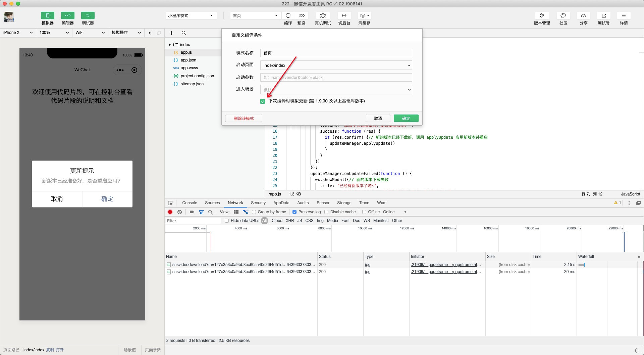Viewport: 644px width, 355px height.
Task: Open the details (详情) menu icon
Action: 624,15
